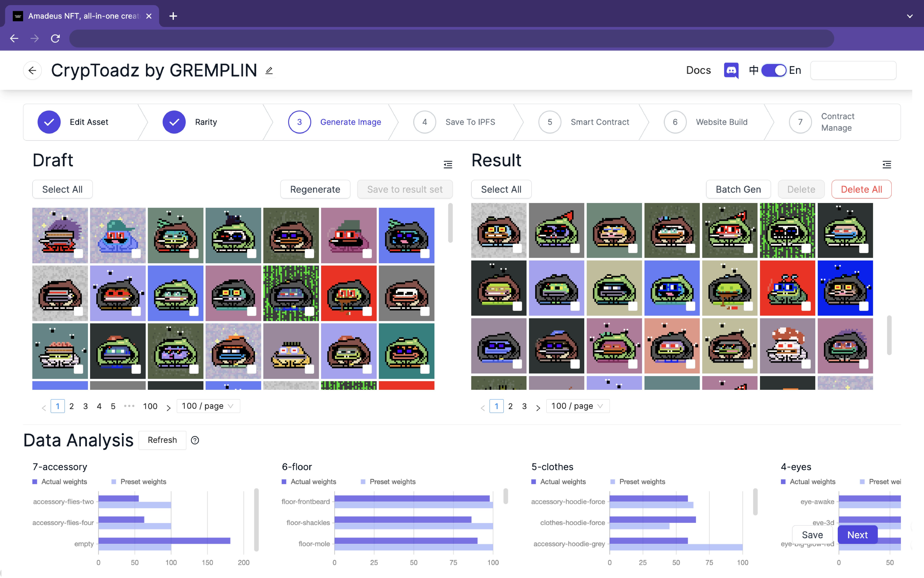924x578 pixels.
Task: Collapse the Draft panel with menu-fold icon
Action: [x=448, y=164]
